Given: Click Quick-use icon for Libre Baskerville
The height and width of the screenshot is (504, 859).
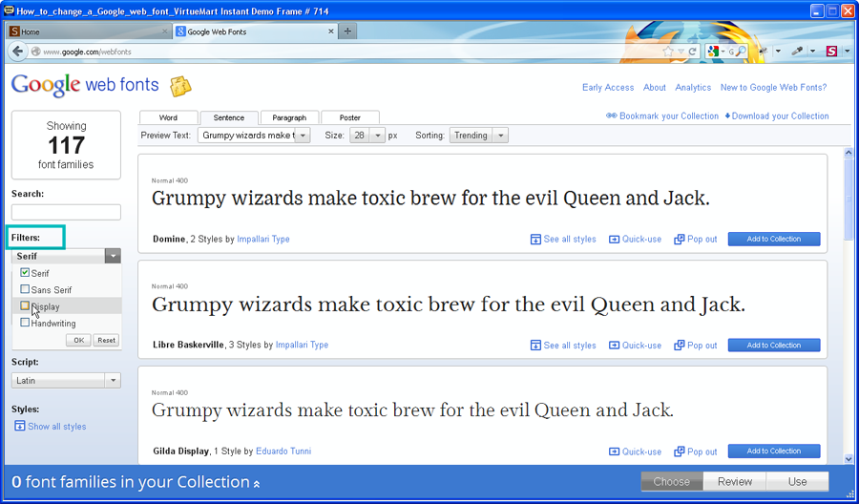Looking at the screenshot, I should pyautogui.click(x=615, y=346).
